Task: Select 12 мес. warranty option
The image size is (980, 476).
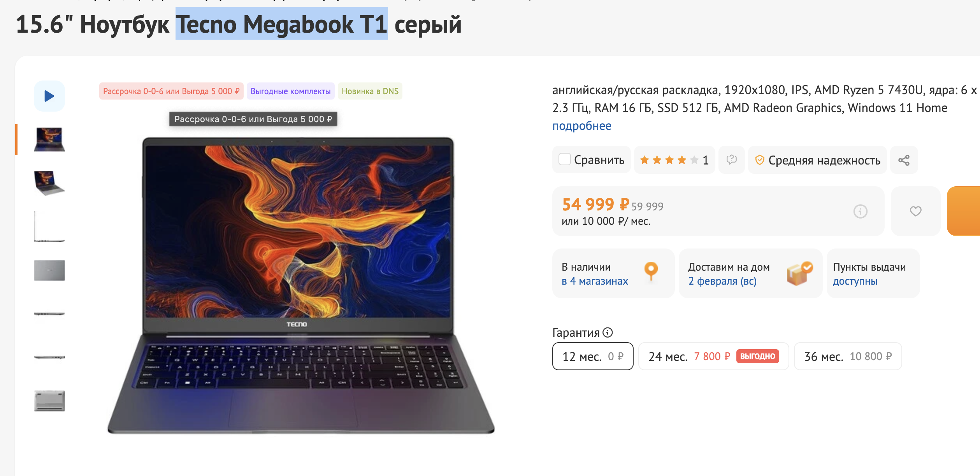Action: click(593, 356)
